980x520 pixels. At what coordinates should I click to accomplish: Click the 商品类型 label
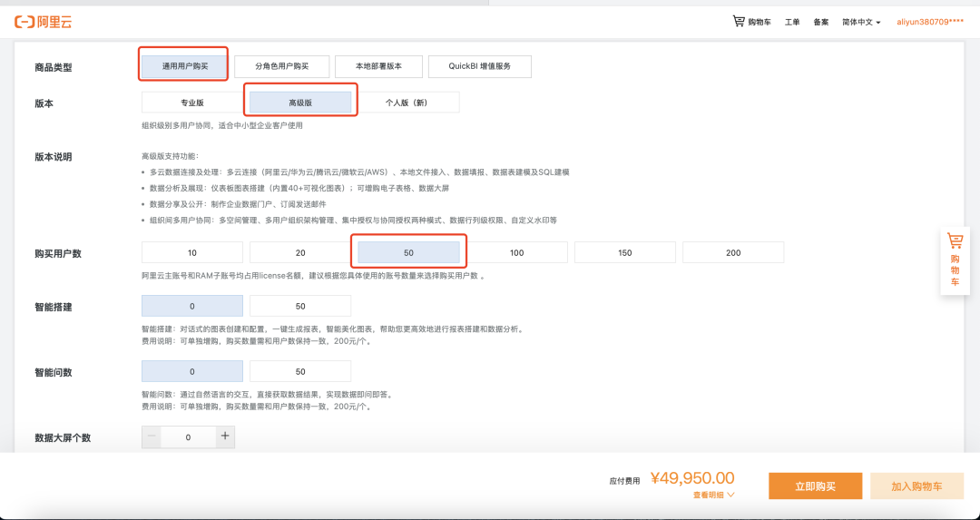pyautogui.click(x=54, y=67)
